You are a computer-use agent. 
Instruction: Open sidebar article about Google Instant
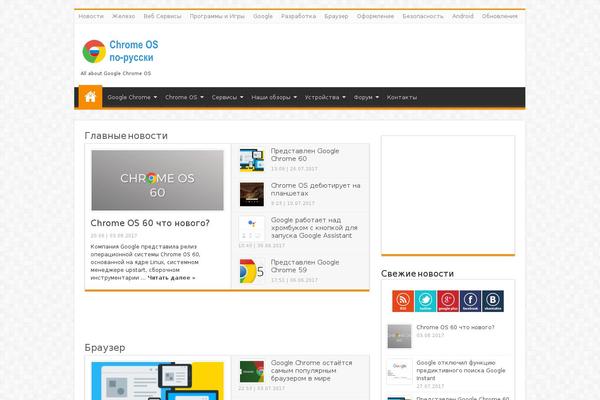click(461, 370)
